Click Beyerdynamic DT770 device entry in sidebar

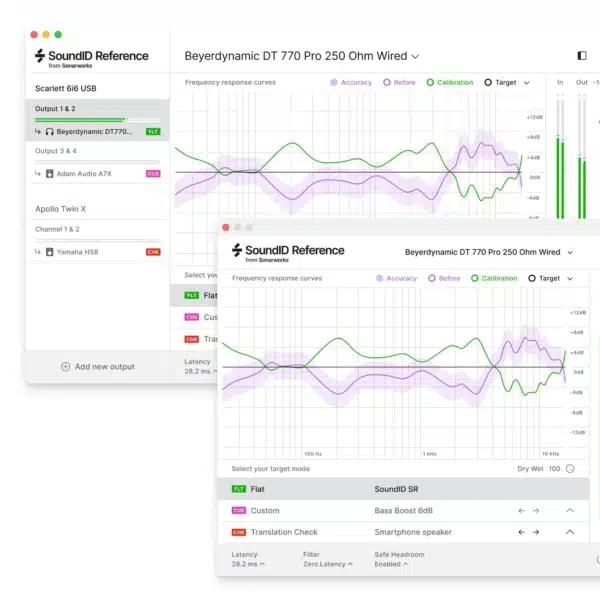point(98,132)
